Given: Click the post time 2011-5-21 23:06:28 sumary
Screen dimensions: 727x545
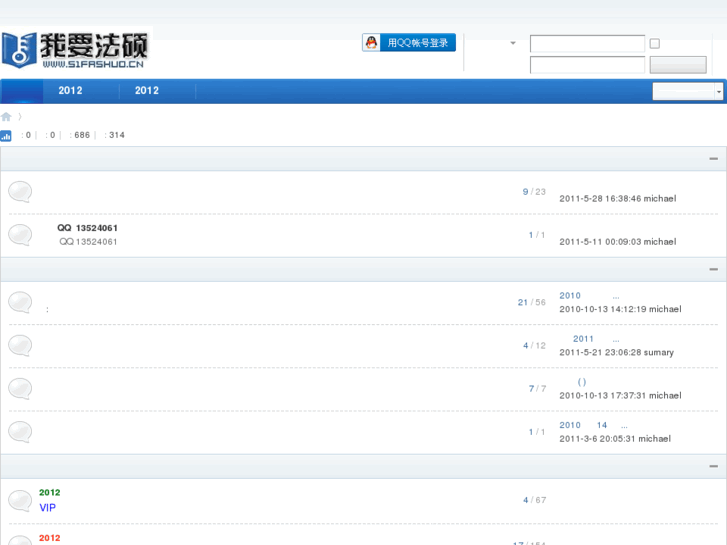Looking at the screenshot, I should click(x=616, y=353).
